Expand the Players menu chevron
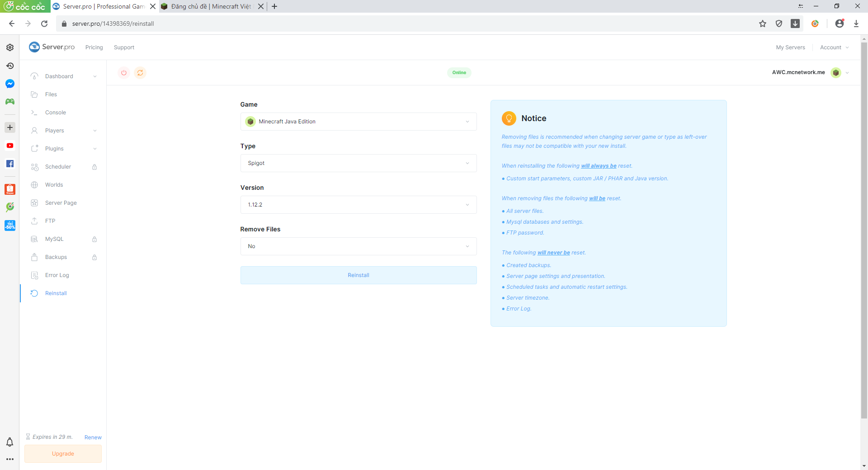Viewport: 868px width, 470px height. point(95,131)
